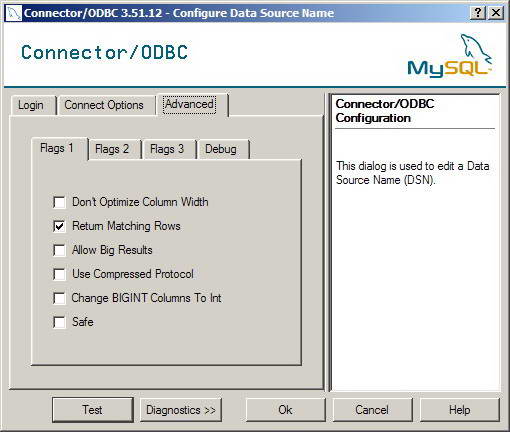Switch to Flags 2 sub-tab
510x432 pixels.
click(113, 149)
